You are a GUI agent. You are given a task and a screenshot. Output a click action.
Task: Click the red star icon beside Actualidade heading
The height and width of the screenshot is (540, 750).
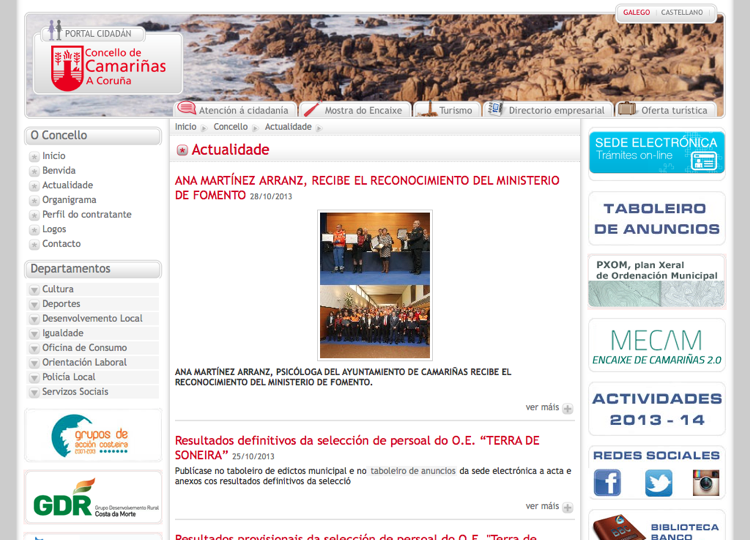coord(182,150)
